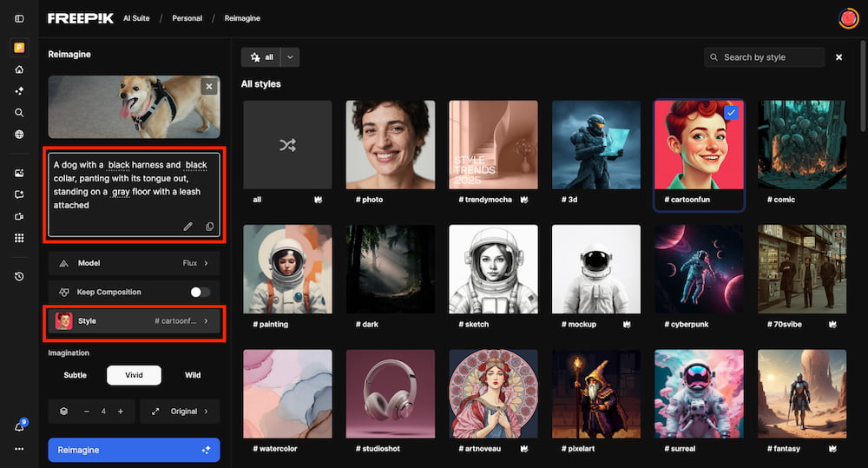Click the Home icon in left sidebar
868x468 pixels.
[x=19, y=69]
